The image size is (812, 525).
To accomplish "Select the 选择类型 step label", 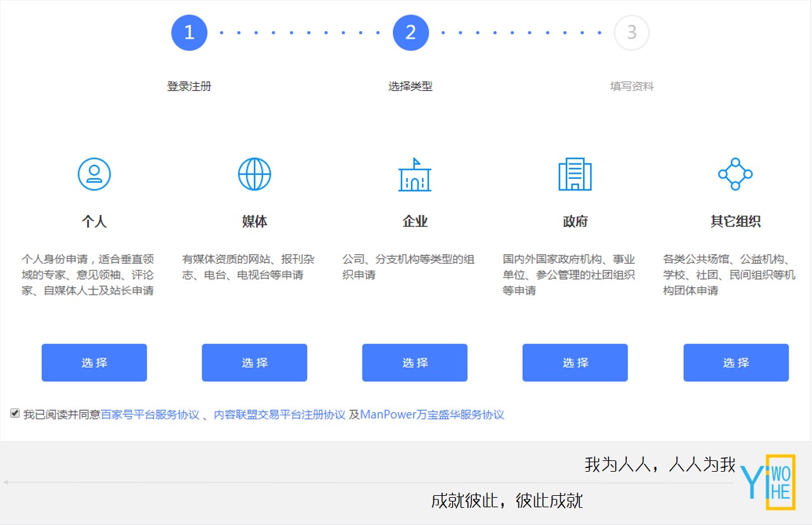I will (411, 86).
